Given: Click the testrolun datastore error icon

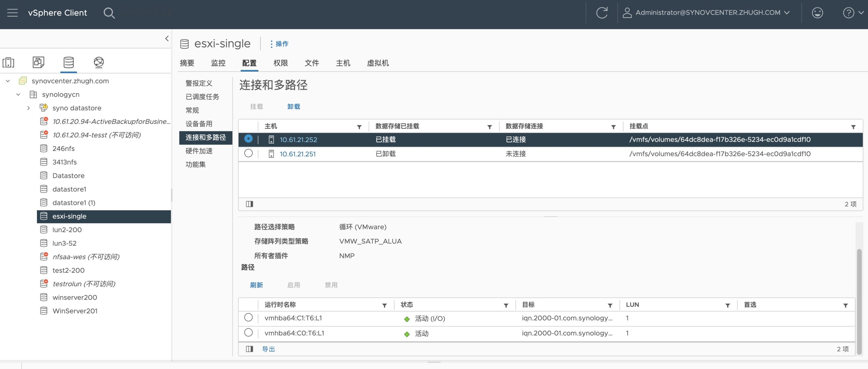Looking at the screenshot, I should point(44,284).
